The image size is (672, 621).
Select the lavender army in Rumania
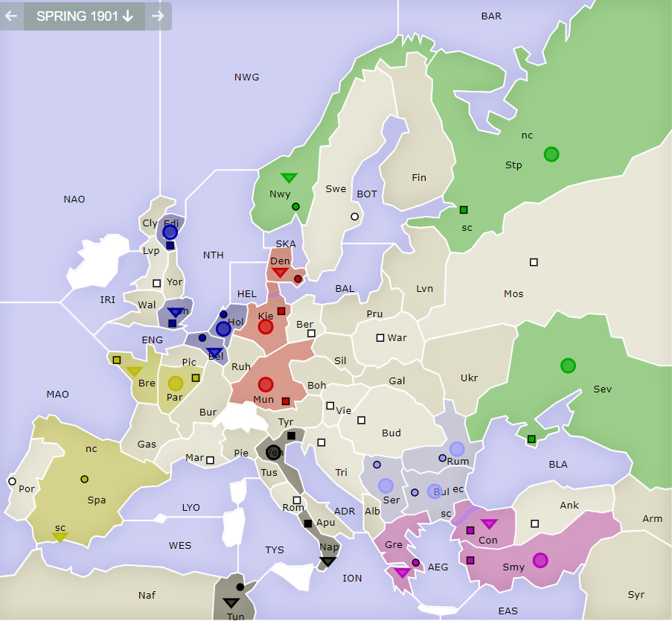coord(457,449)
